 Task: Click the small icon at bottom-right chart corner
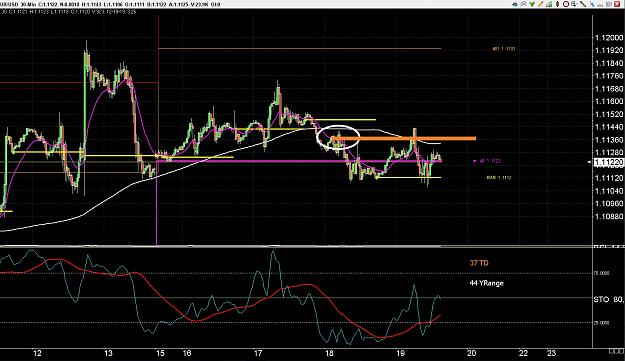(x=615, y=351)
